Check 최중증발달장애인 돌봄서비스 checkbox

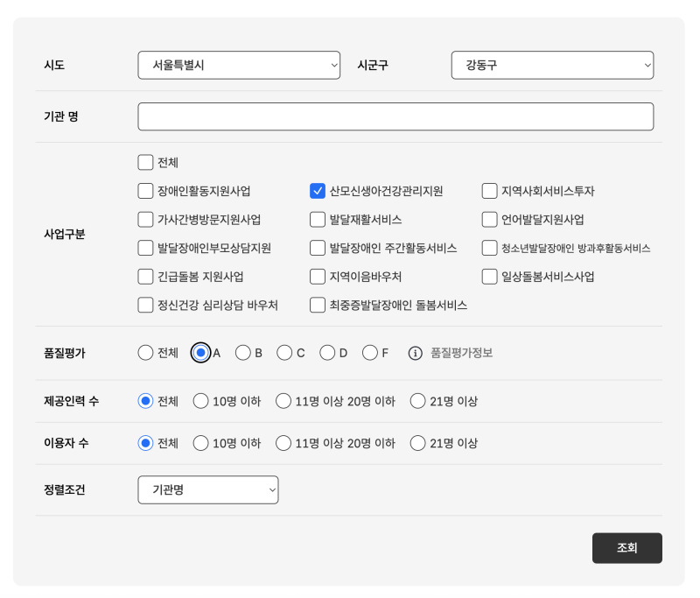coord(318,306)
